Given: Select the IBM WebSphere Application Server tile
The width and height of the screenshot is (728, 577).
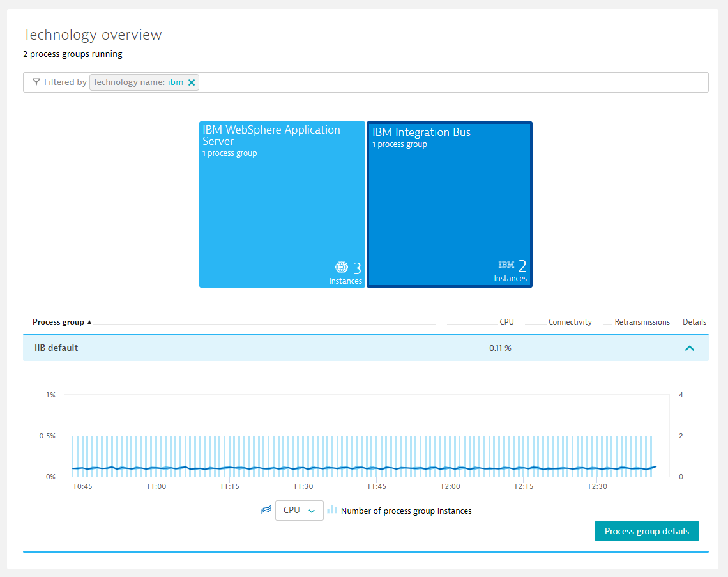Looking at the screenshot, I should (282, 204).
